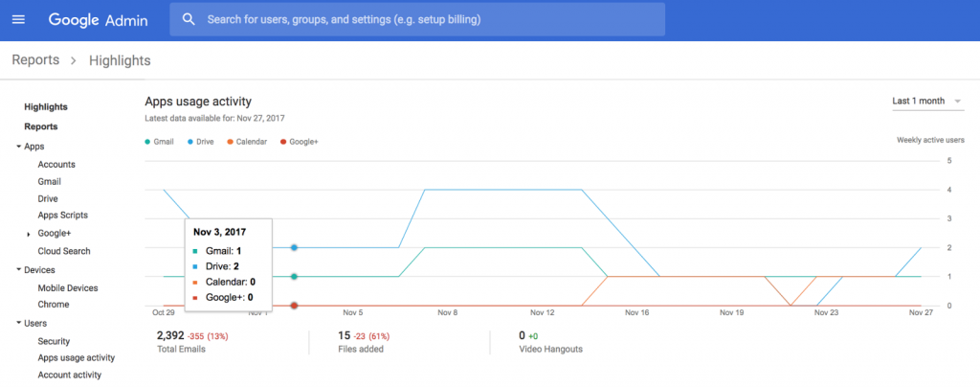Toggle the Drive legend series

[x=199, y=142]
